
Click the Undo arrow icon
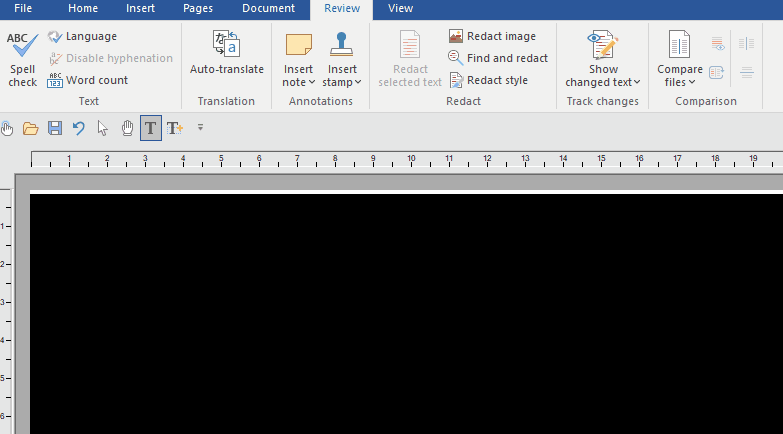(x=79, y=128)
